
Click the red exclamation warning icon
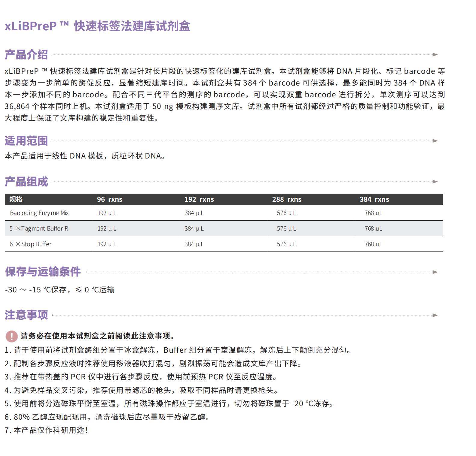tap(12, 336)
